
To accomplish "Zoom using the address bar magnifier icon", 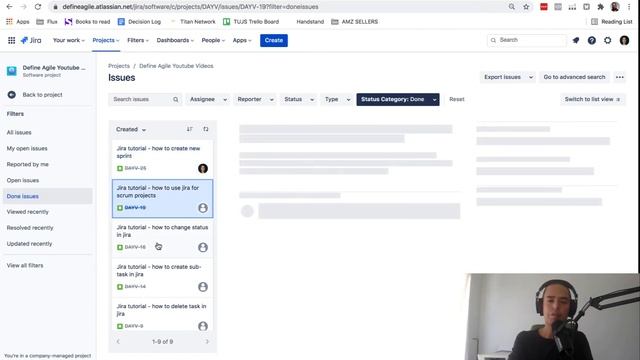I will tap(511, 7).
